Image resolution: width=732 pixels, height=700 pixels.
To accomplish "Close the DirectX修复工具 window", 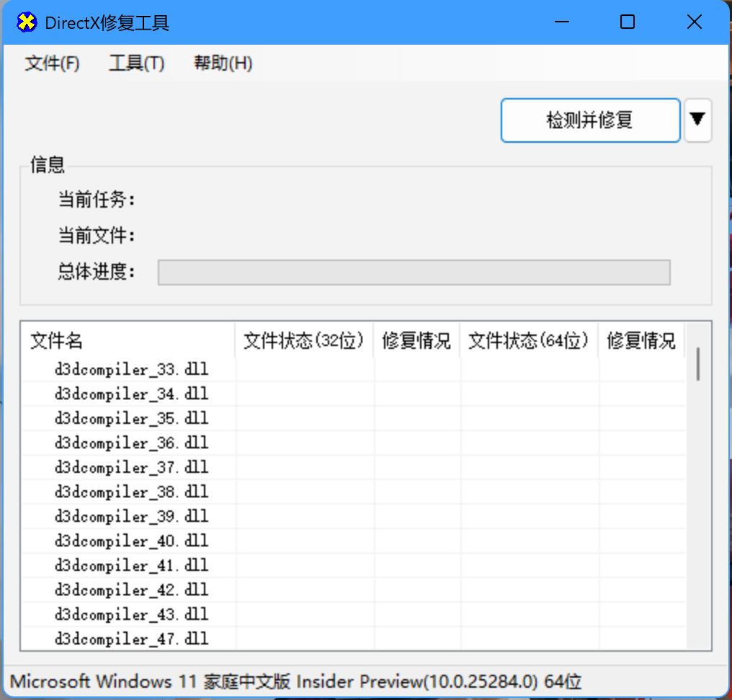I will coord(695,22).
